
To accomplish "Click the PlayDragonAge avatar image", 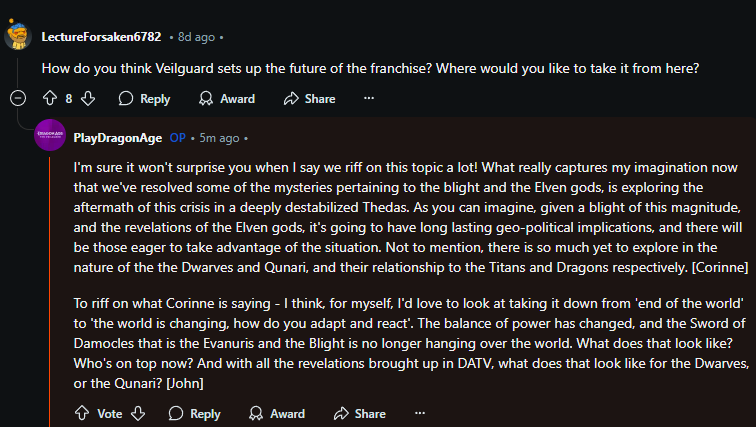I will coord(50,136).
